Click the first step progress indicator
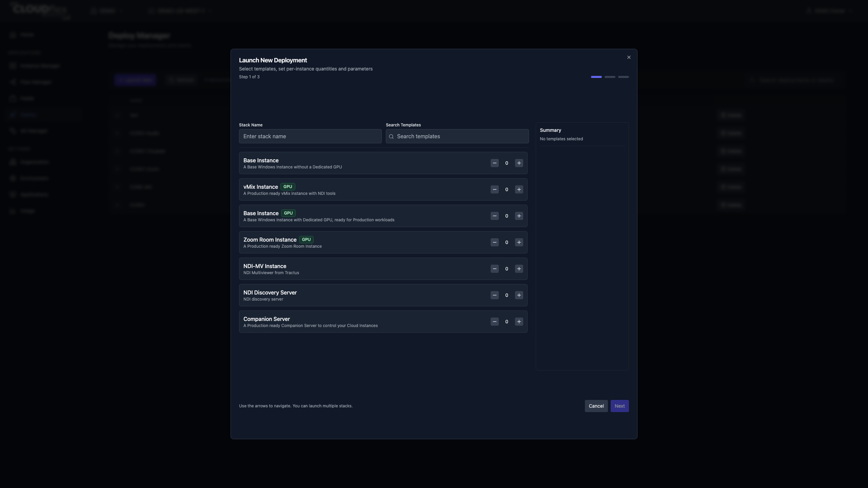Image resolution: width=868 pixels, height=488 pixels. pos(596,77)
